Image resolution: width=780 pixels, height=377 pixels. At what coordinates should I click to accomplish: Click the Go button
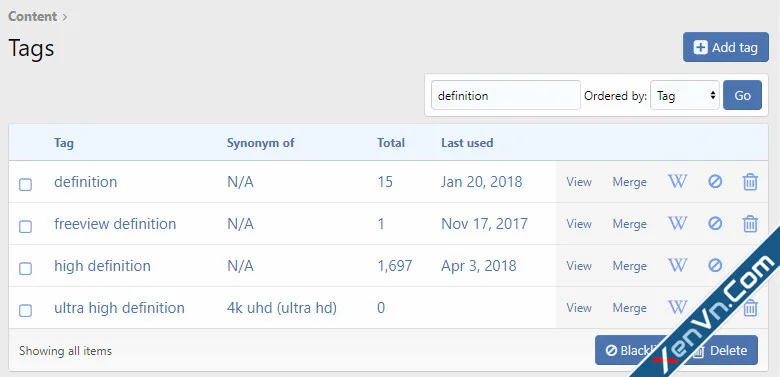(x=742, y=95)
